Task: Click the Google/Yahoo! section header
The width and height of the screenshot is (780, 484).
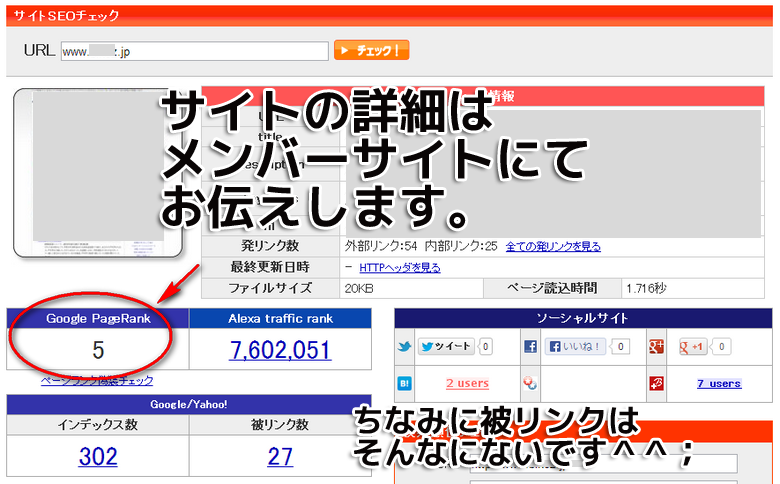Action: click(x=189, y=404)
